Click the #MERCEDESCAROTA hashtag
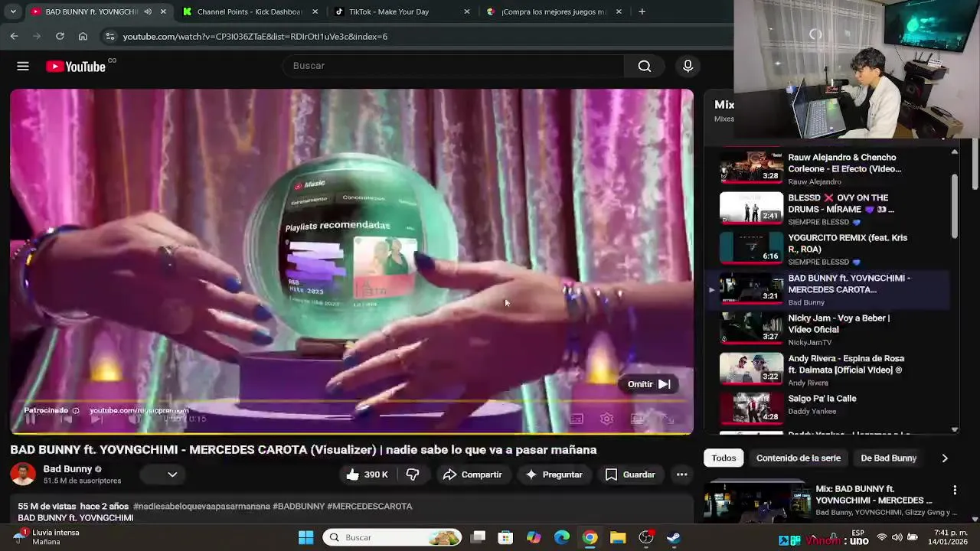The height and width of the screenshot is (551, 980). click(x=369, y=507)
